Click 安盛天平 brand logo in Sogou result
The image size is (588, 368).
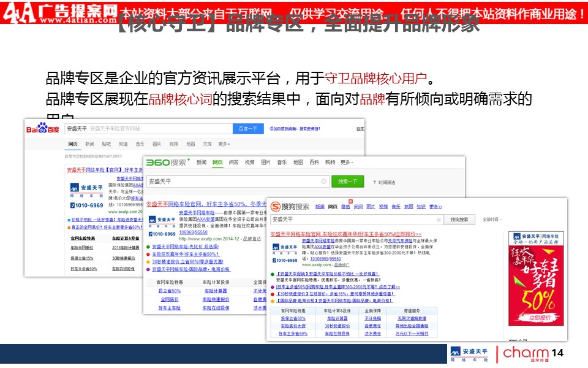point(285,248)
